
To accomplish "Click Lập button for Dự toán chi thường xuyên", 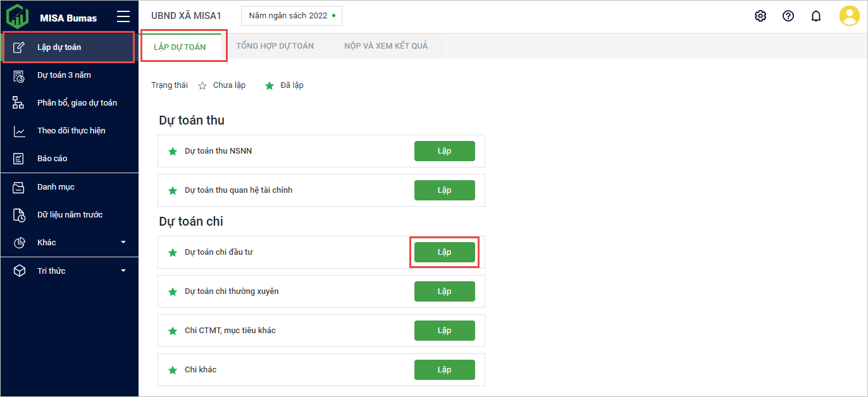I will pyautogui.click(x=444, y=291).
